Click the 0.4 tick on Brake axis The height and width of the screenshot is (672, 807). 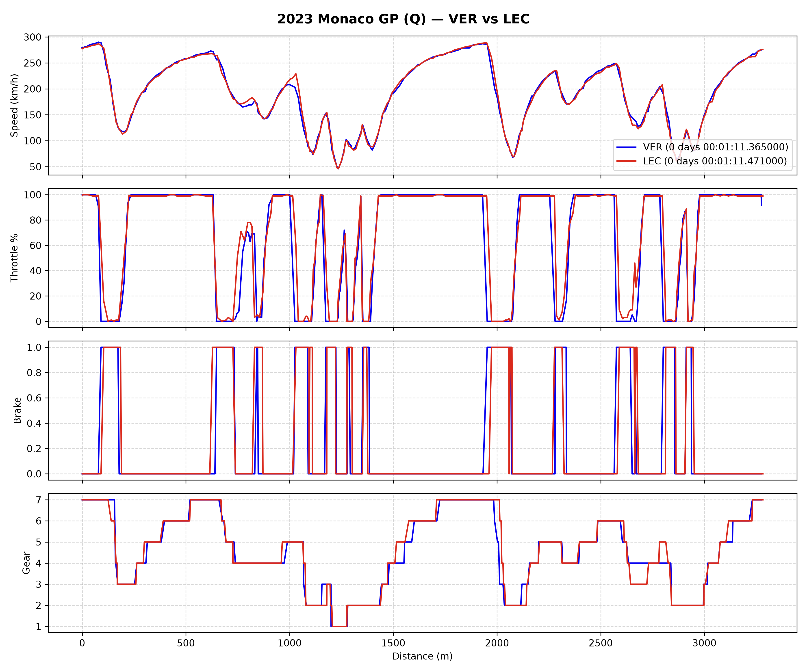click(x=34, y=424)
